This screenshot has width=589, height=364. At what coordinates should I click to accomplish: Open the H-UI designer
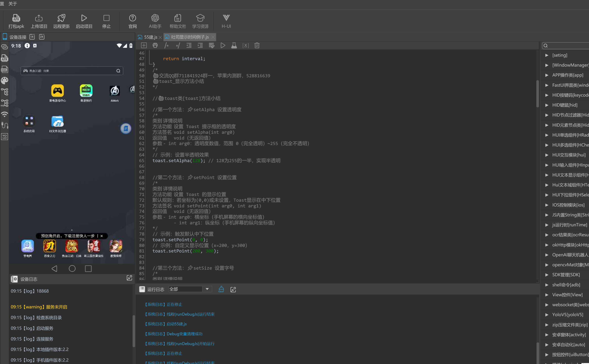click(x=226, y=21)
